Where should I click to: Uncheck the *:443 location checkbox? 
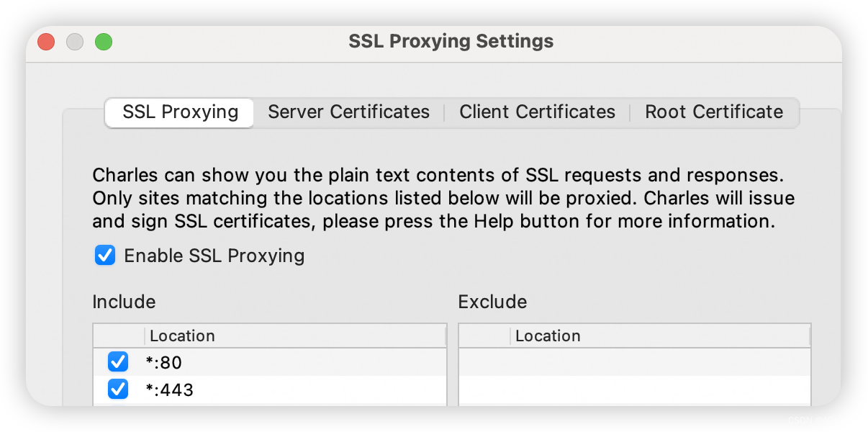tap(117, 390)
